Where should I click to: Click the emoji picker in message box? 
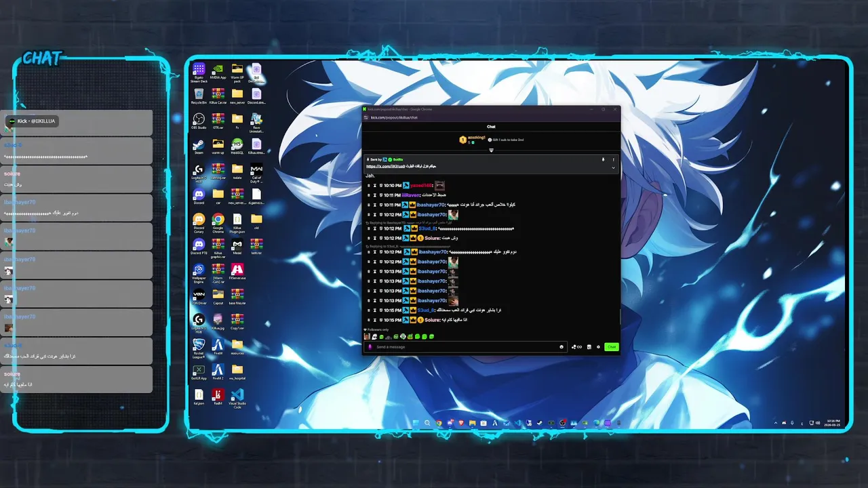561,347
